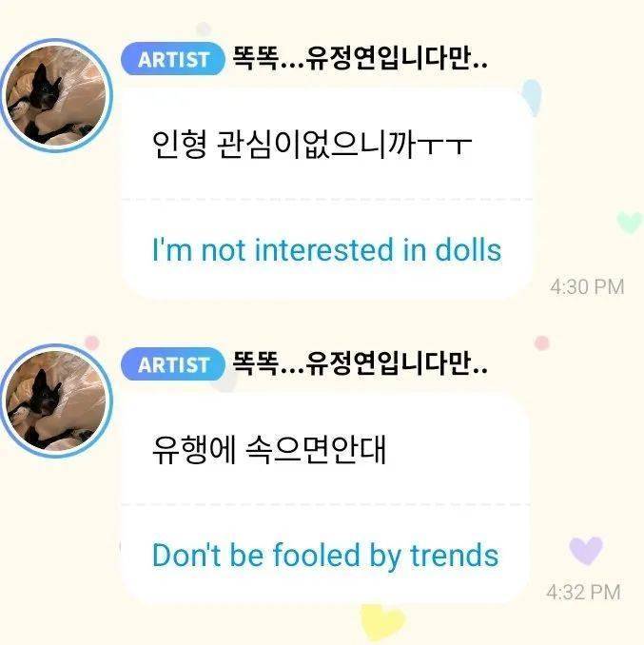This screenshot has height=645, width=644.
Task: Click the pink dot above the second avatar
Action: [x=92, y=343]
